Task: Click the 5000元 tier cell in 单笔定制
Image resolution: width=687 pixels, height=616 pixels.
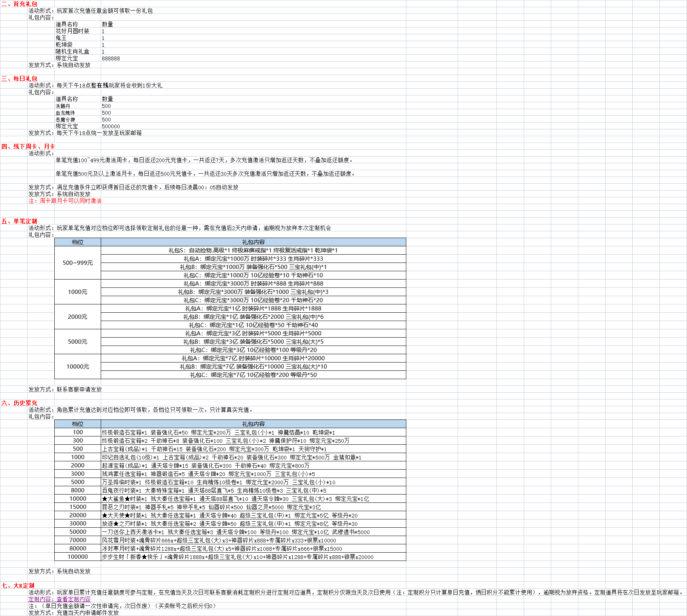Action: point(78,341)
